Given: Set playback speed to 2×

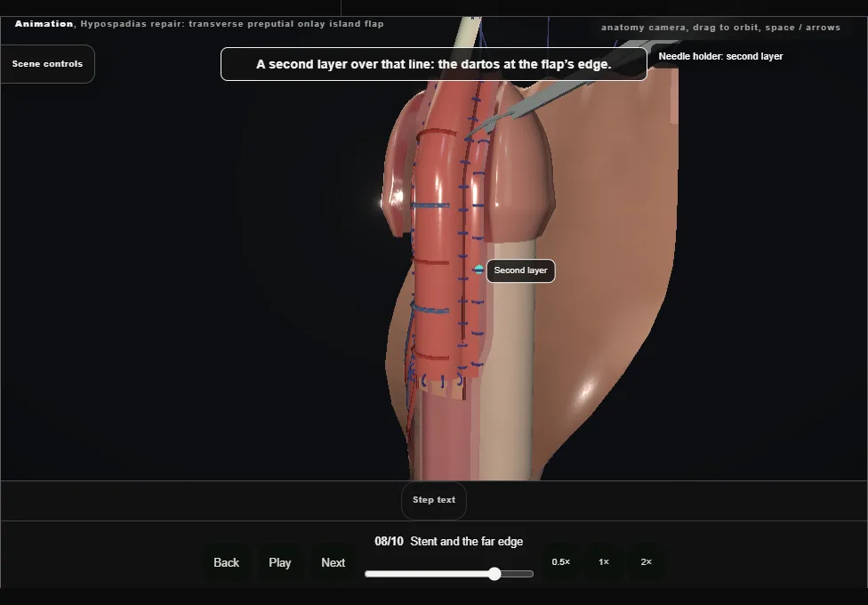Looking at the screenshot, I should coord(646,561).
